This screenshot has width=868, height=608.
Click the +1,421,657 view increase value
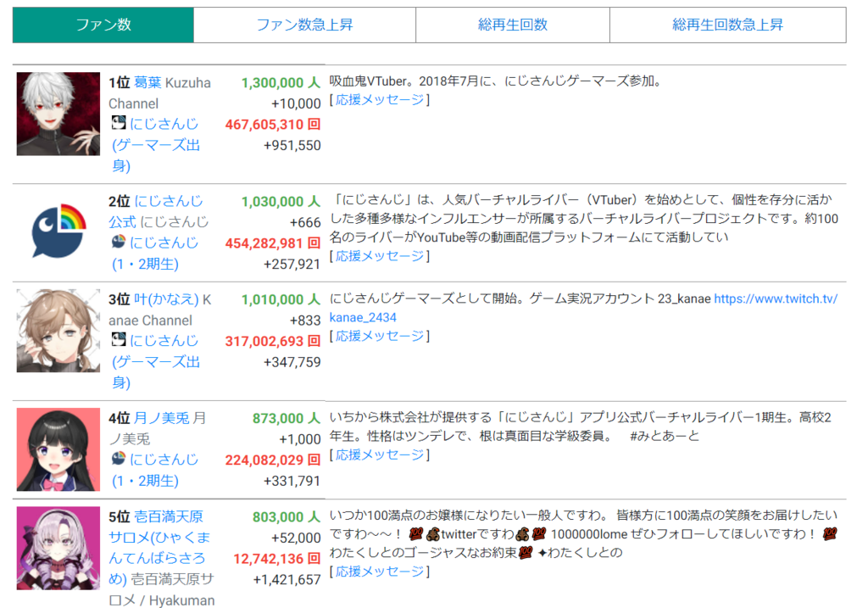point(287,580)
